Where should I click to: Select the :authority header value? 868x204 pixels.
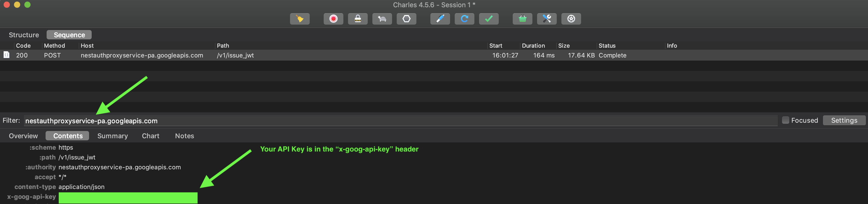(120, 167)
